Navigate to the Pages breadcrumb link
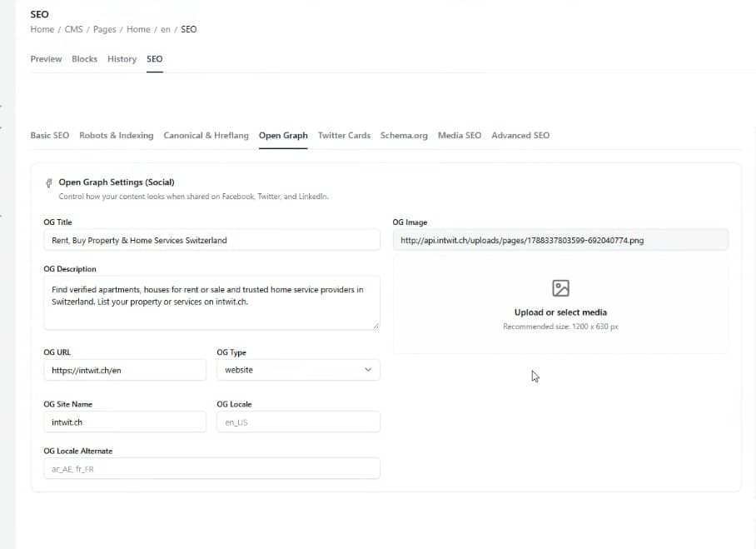The width and height of the screenshot is (756, 549). pos(105,29)
